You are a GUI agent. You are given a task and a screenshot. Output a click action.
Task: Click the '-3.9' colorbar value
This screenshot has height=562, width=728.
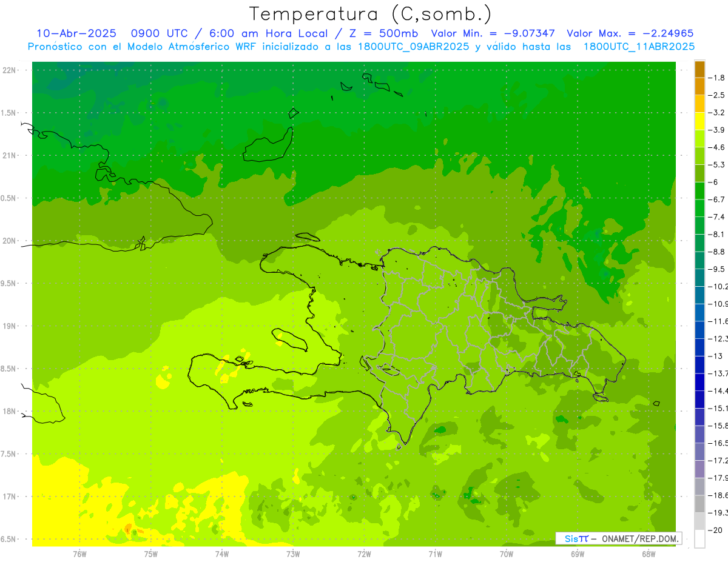(717, 130)
